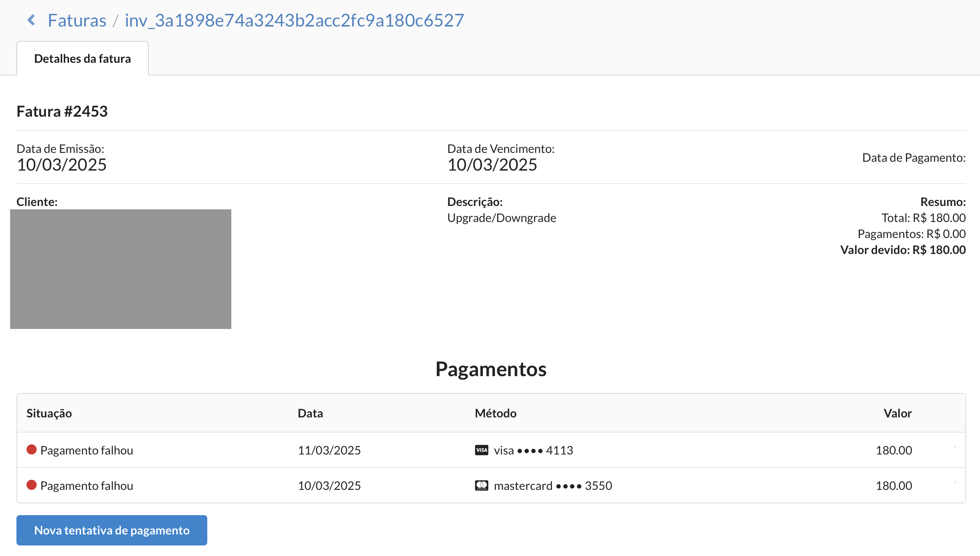Open the Faturas breadcrumb link
The width and height of the screenshot is (980, 556).
77,20
